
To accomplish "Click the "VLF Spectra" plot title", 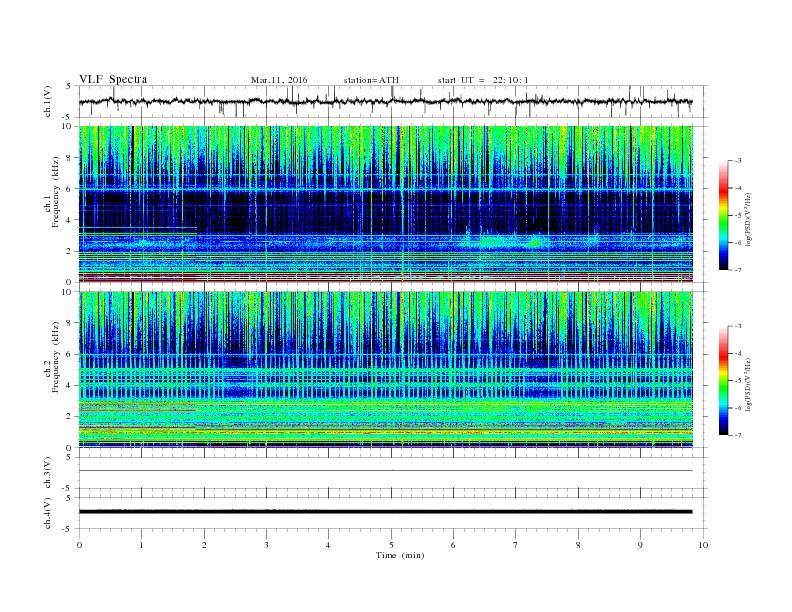I will (113, 79).
